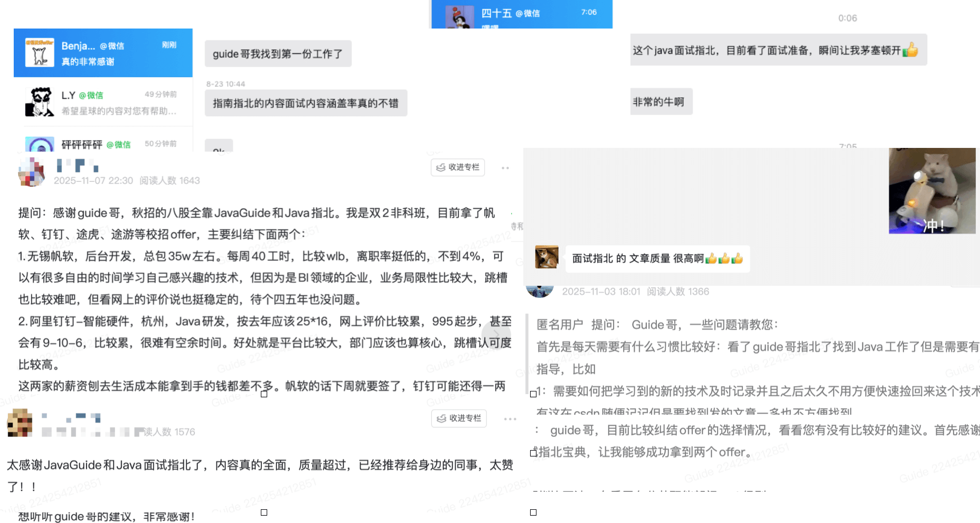Image resolution: width=980 pixels, height=523 pixels.
Task: Select the highlighted Benja... conversation
Action: [103, 52]
